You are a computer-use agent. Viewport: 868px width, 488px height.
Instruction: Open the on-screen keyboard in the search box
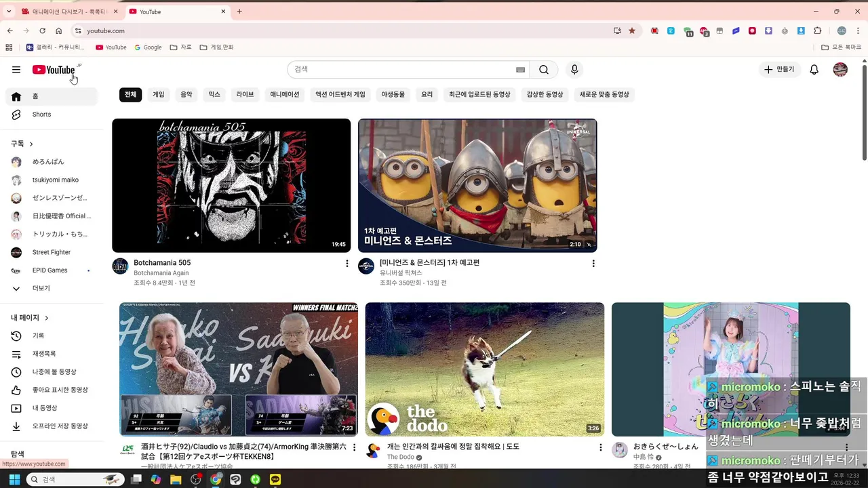click(x=520, y=70)
